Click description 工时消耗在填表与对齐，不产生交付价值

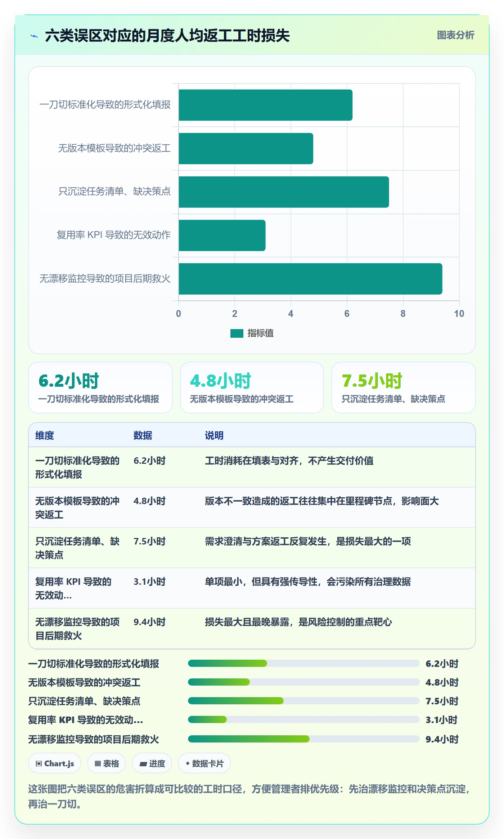pos(289,461)
